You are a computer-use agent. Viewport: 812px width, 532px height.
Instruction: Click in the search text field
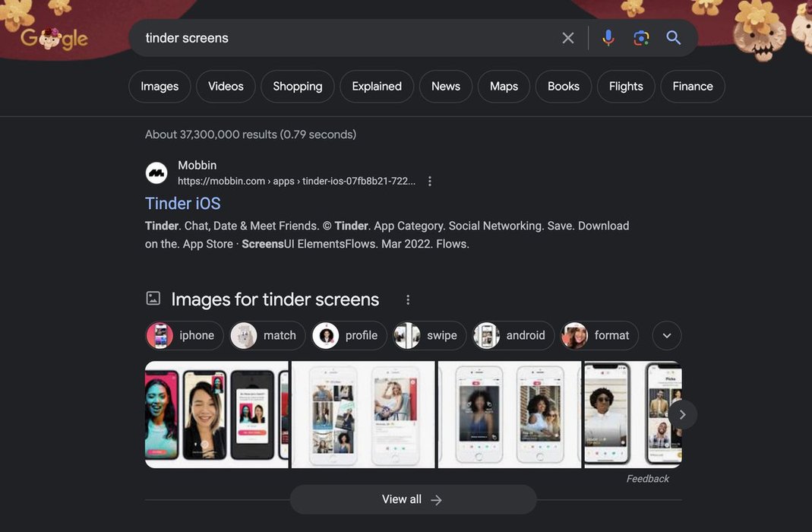click(x=342, y=38)
